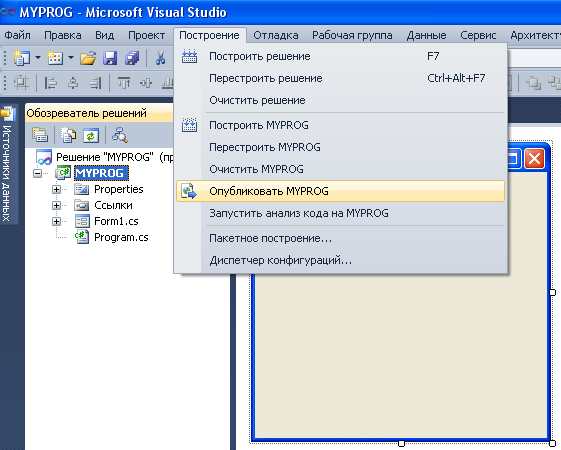Open dropdown arrow next to New Project icon
The image size is (561, 450).
pos(38,58)
